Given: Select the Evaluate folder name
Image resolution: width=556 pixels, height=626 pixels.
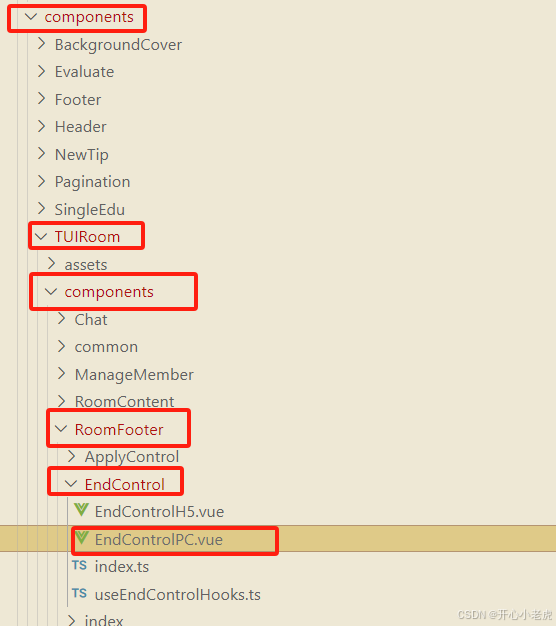Looking at the screenshot, I should pyautogui.click(x=84, y=72).
